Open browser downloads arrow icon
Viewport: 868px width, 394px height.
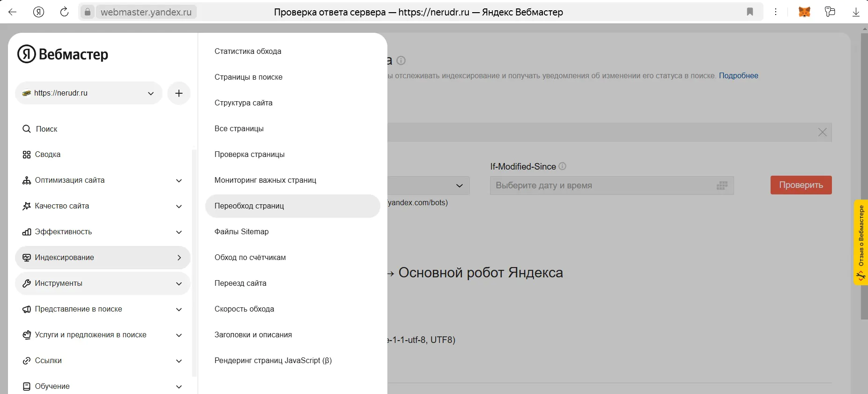pos(856,12)
